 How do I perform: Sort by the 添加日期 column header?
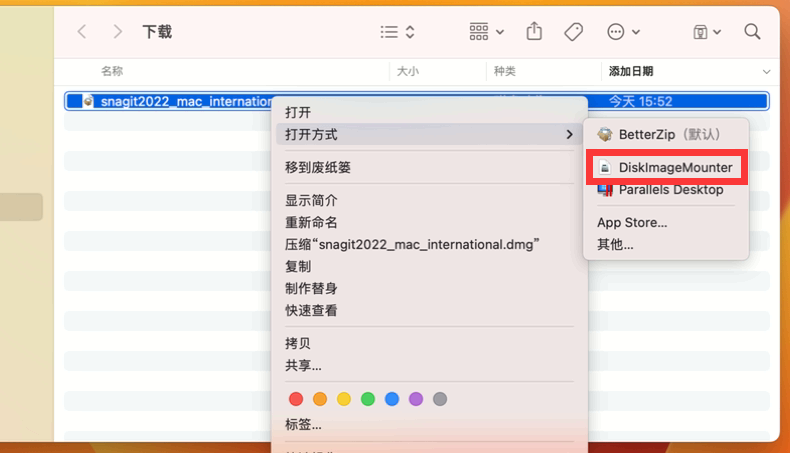tap(631, 71)
